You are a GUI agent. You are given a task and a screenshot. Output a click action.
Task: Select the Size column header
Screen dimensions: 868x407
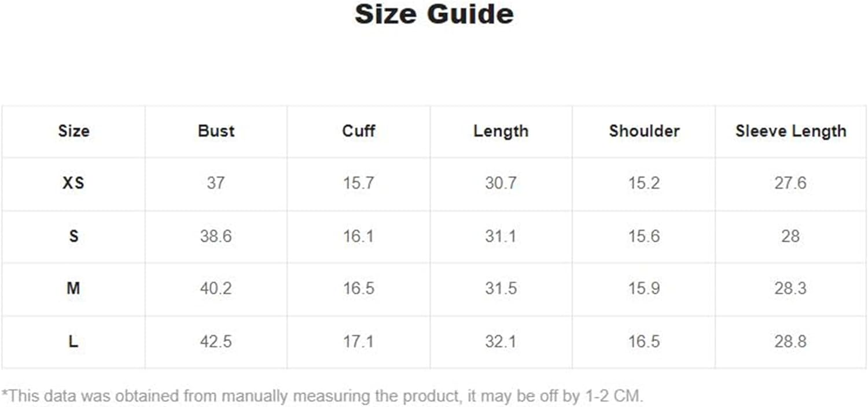[73, 131]
